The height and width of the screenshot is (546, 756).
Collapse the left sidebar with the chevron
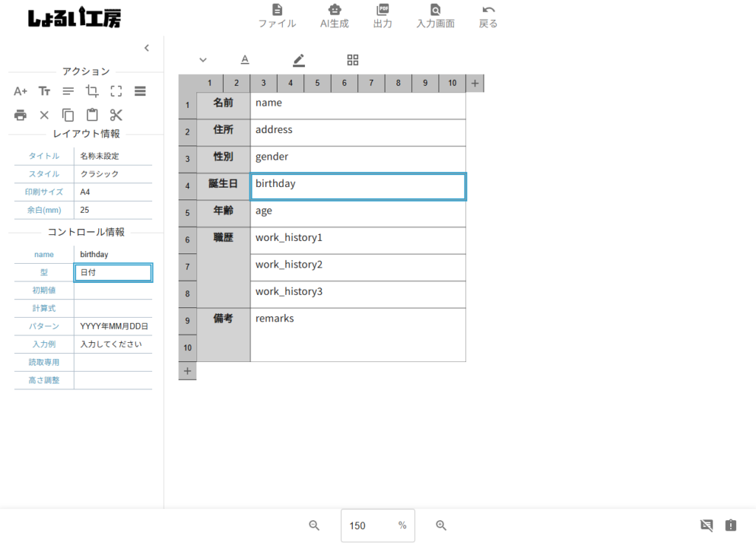point(146,48)
